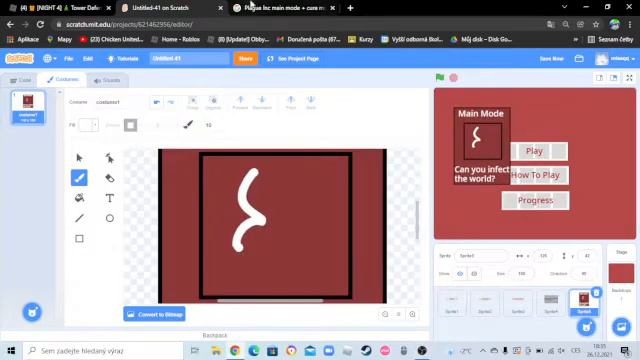Click the orange Share button

pyautogui.click(x=245, y=58)
